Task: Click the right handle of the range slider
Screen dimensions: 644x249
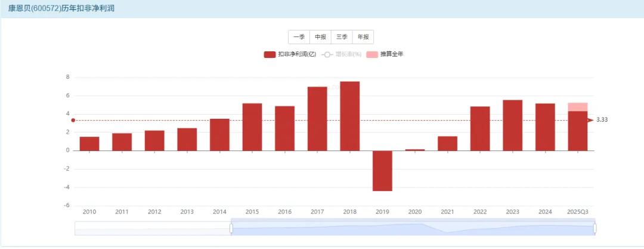Action: click(x=595, y=228)
